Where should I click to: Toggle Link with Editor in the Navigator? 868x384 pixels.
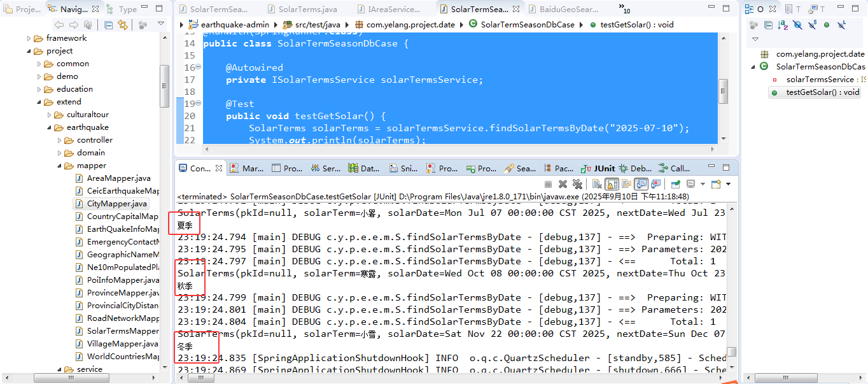pos(122,25)
